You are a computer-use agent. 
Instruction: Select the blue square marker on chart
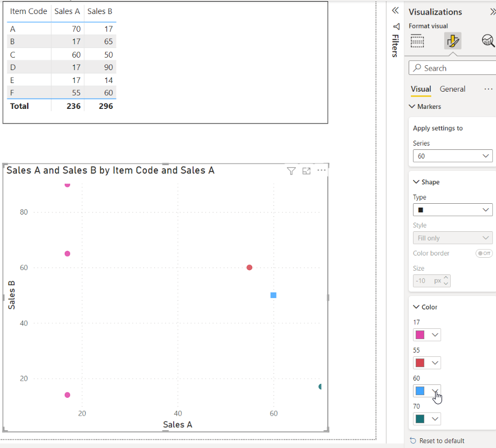coord(273,295)
